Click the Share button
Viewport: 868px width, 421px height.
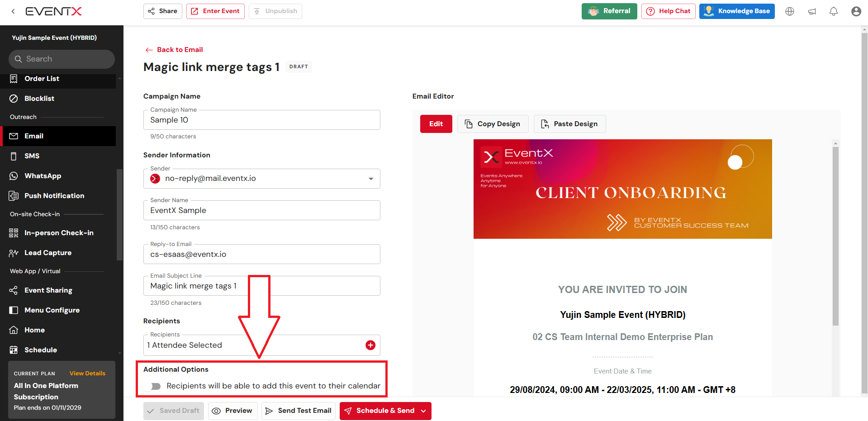(x=163, y=11)
